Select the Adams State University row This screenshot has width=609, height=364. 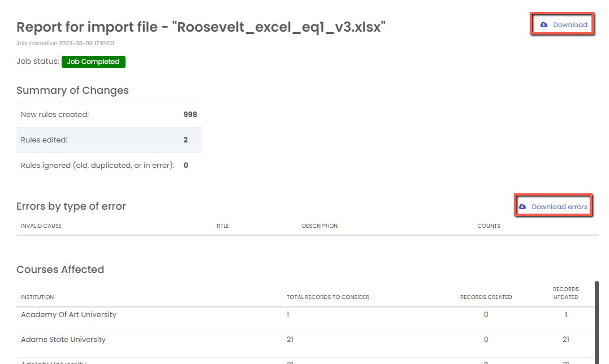63,340
